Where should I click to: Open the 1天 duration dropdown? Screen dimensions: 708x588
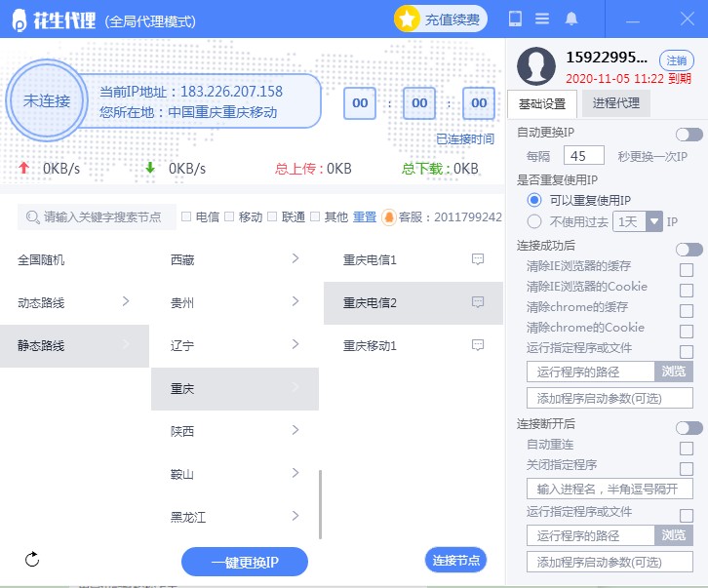coord(654,221)
